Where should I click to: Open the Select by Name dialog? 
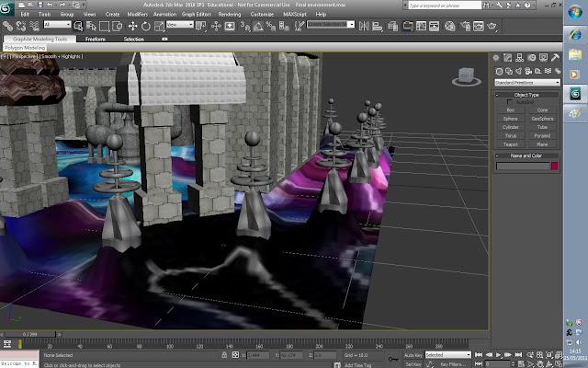(x=91, y=26)
